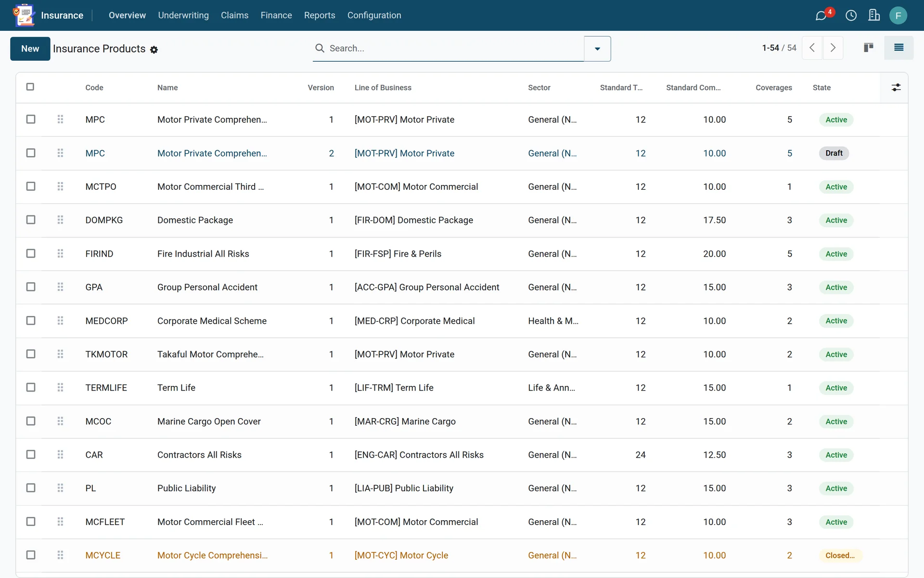
Task: Select the PL row checkbox
Action: coord(31,488)
